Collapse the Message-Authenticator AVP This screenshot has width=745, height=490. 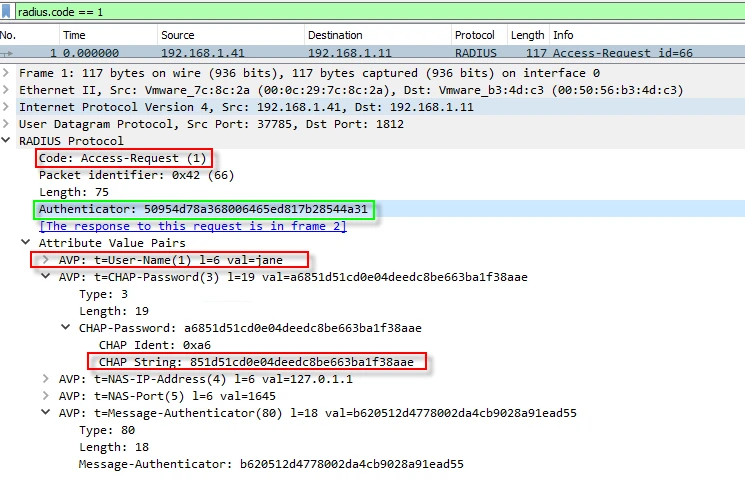click(46, 413)
